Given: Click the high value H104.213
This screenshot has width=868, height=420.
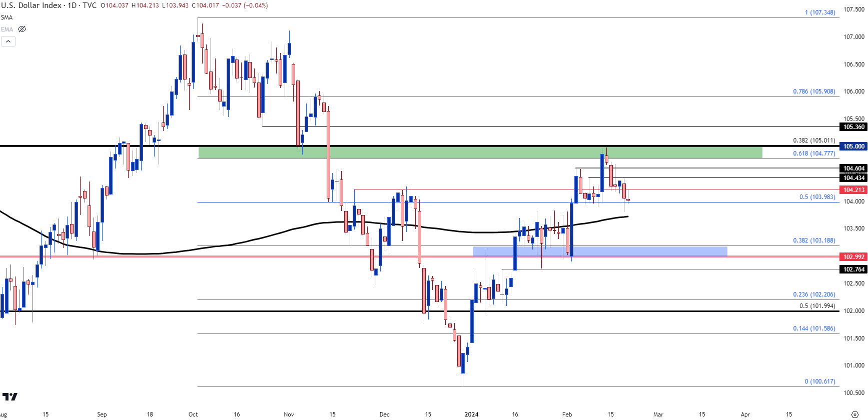Looking at the screenshot, I should coord(146,5).
